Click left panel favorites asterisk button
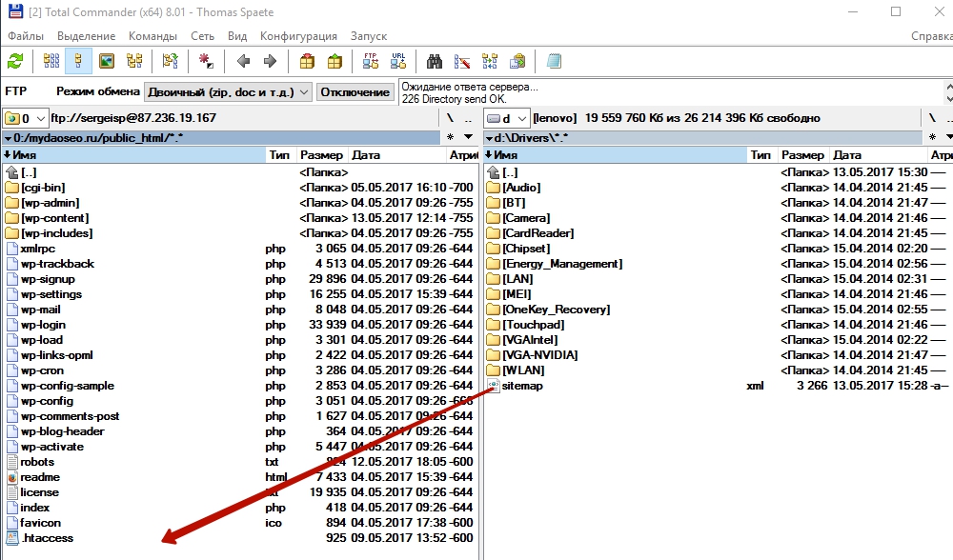Viewport: 953px width, 560px height. click(x=451, y=137)
